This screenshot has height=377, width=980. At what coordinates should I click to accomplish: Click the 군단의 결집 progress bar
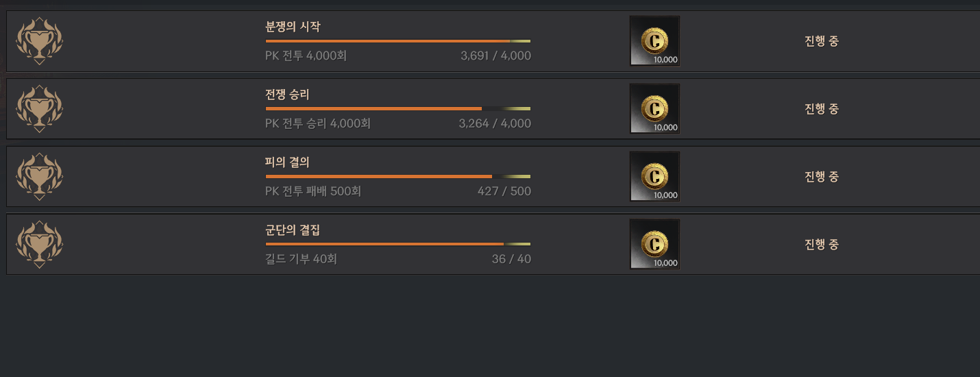[397, 244]
